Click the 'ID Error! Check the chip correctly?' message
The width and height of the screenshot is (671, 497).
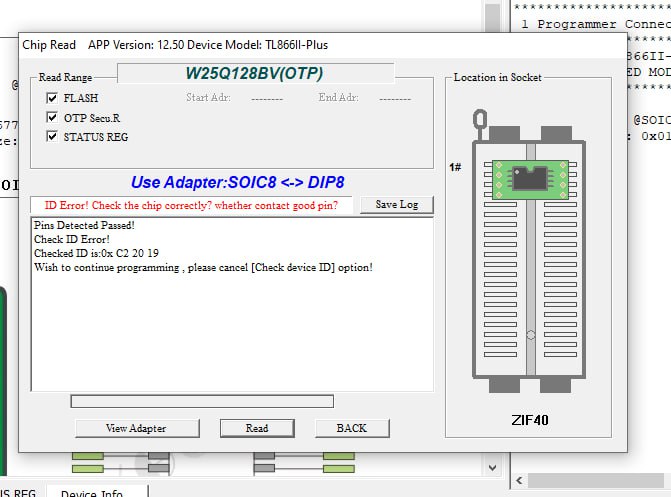click(x=191, y=205)
